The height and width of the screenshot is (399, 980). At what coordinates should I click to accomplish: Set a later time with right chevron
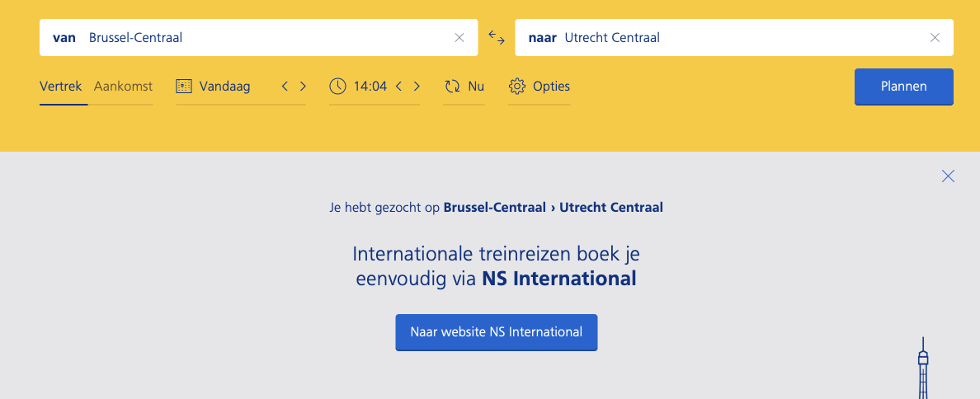417,87
